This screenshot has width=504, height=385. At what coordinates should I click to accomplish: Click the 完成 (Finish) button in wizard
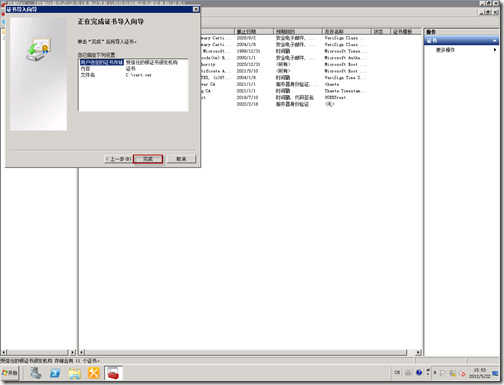click(148, 159)
